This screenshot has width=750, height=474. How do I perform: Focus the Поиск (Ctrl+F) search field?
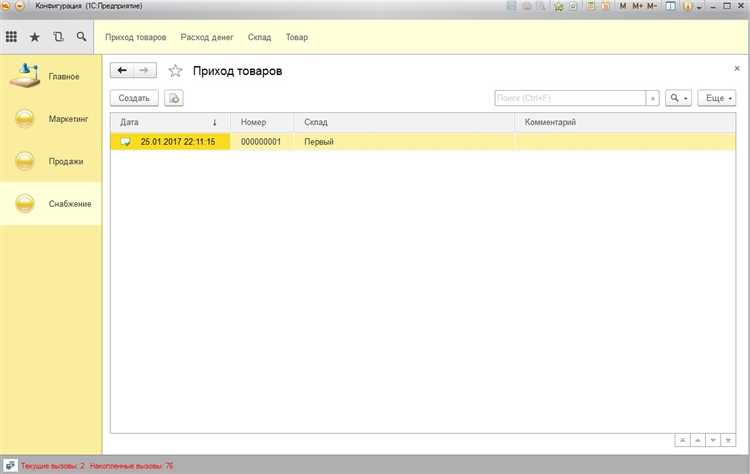[570, 98]
